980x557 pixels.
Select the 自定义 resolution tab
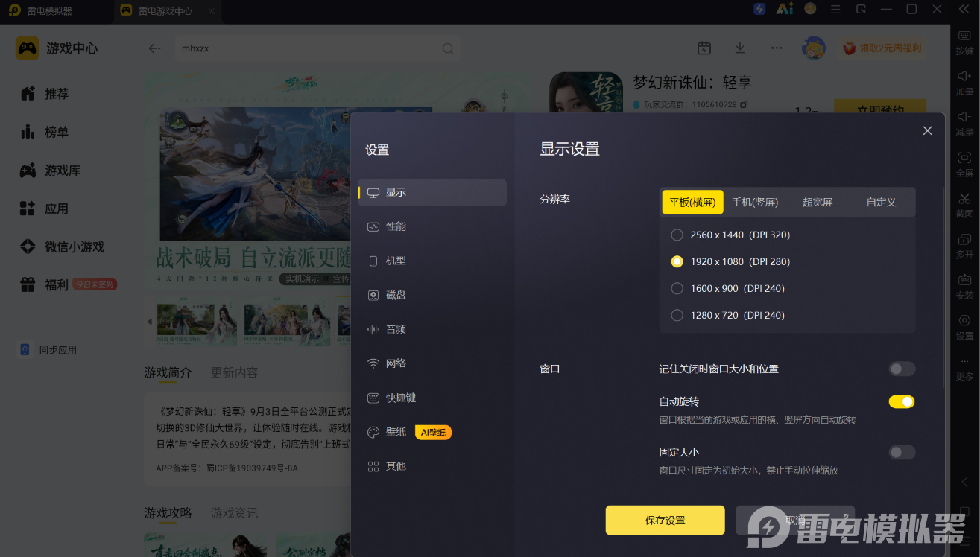point(881,202)
